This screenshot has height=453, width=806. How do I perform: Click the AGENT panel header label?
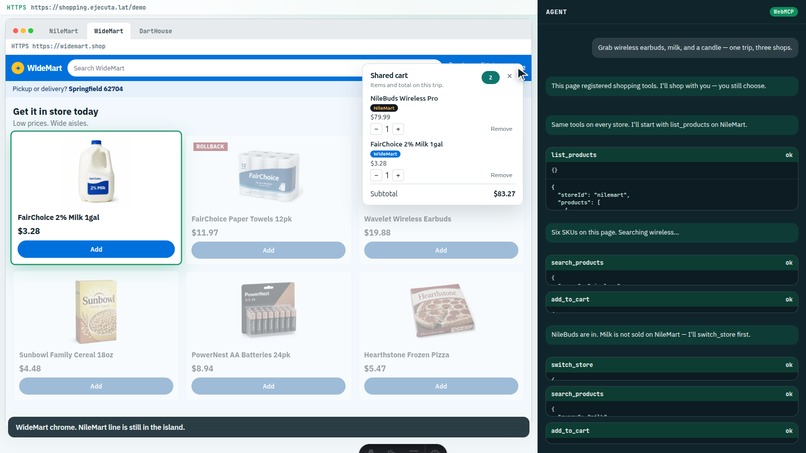[x=556, y=12]
